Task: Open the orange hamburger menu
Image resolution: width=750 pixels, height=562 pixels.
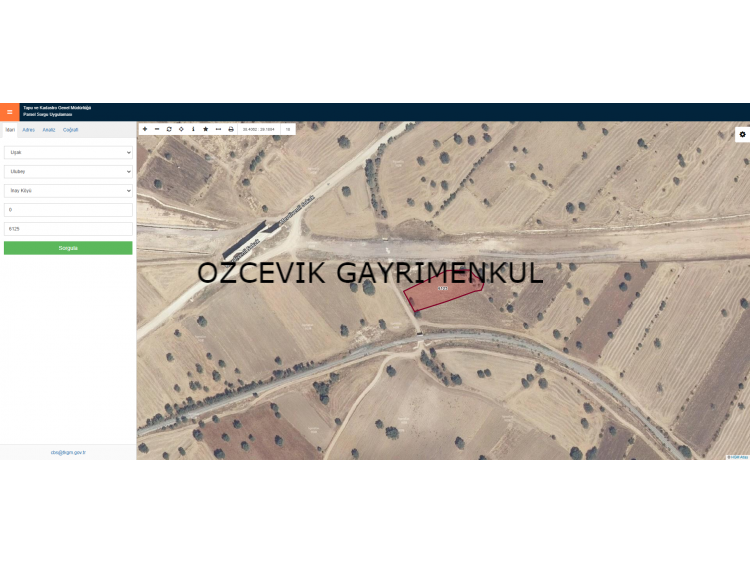Action: 10,112
